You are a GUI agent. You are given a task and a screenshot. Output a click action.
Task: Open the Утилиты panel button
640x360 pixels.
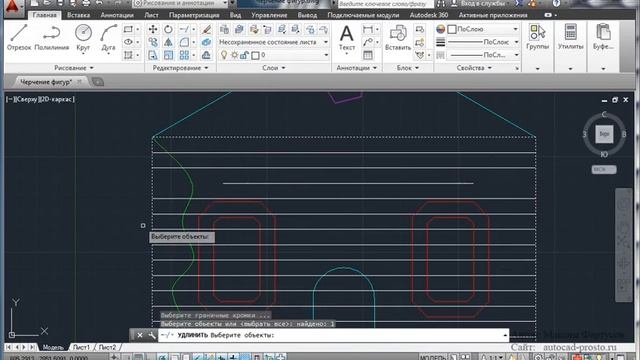coord(570,38)
